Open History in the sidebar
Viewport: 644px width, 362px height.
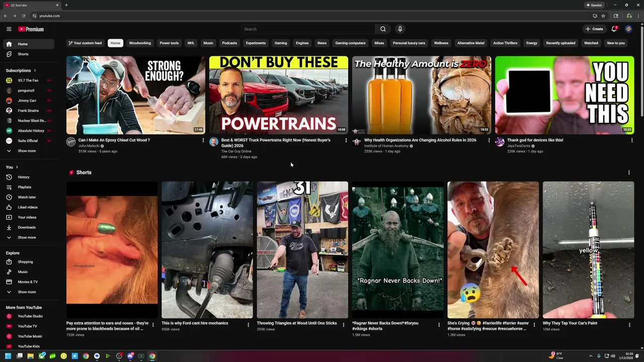28,177
